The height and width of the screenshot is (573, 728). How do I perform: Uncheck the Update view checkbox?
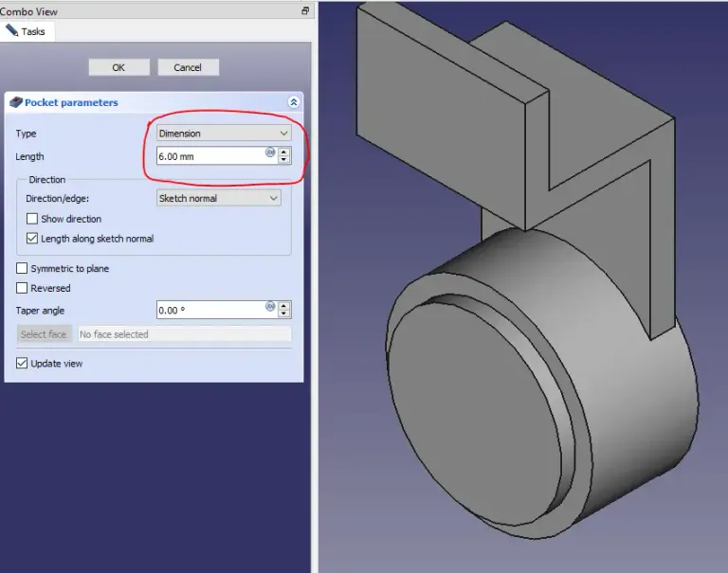pos(22,364)
